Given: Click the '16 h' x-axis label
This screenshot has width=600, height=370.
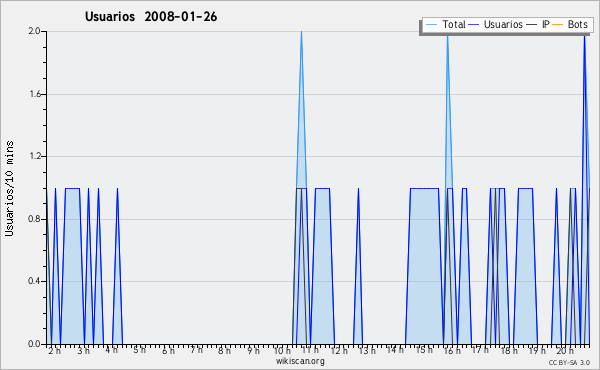Looking at the screenshot, I should [452, 351].
